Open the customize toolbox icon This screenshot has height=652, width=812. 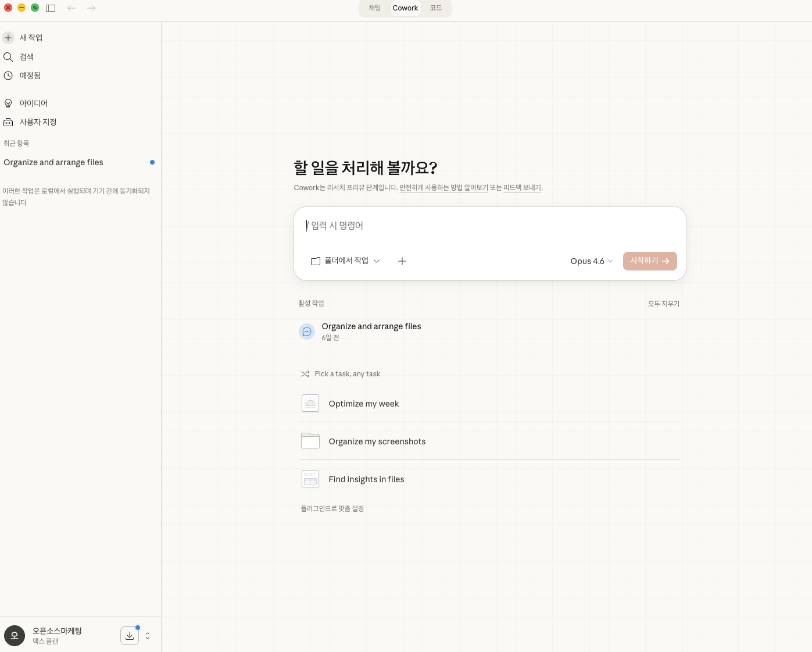point(8,122)
